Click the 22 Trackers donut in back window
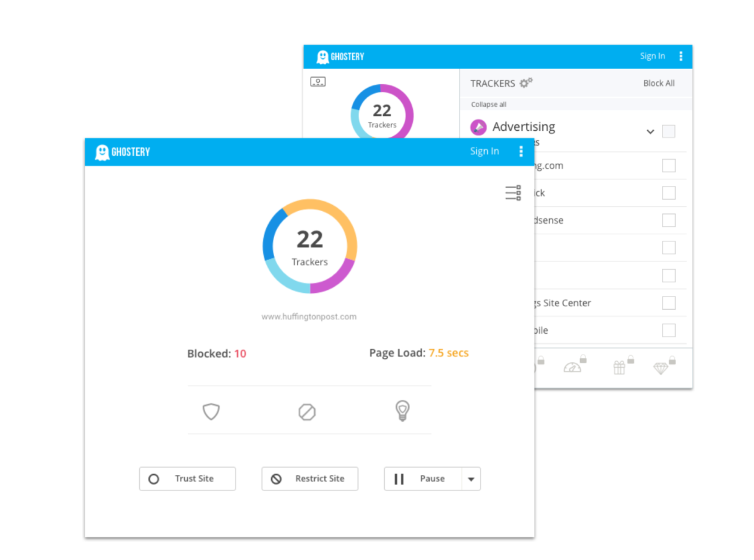 (x=382, y=112)
